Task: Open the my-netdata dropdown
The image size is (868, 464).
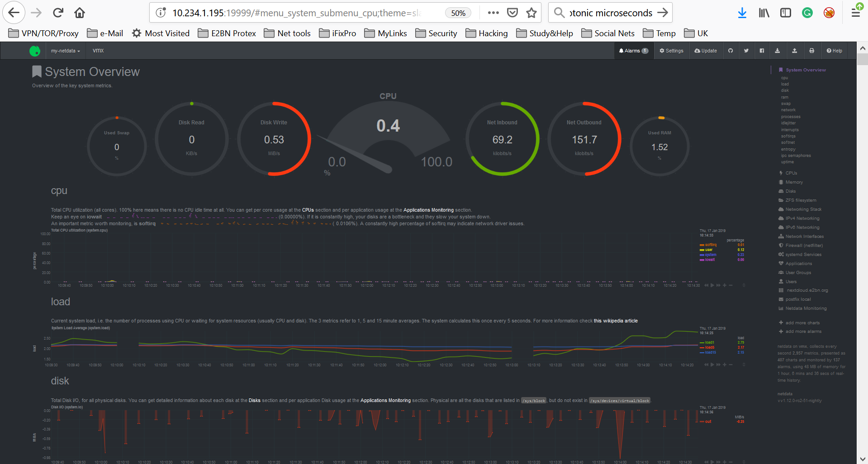Action: (65, 51)
